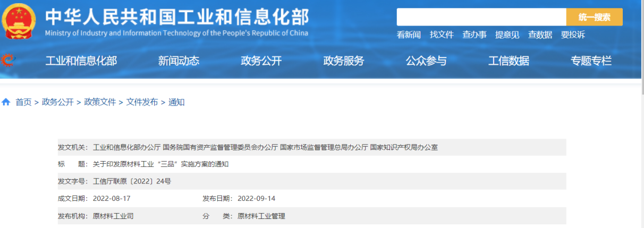
Task: Open the 工信数据 navigation menu
Action: 509,61
